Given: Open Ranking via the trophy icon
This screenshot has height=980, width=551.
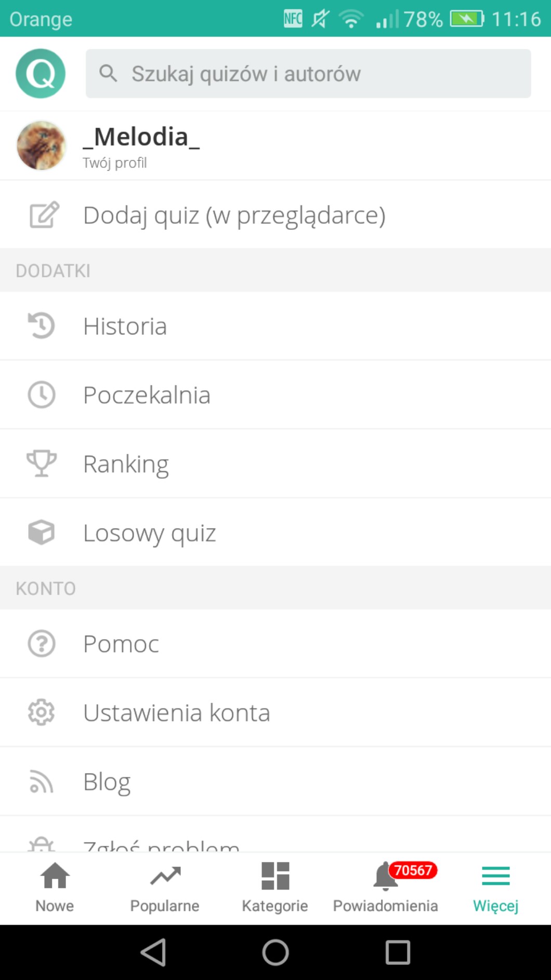Looking at the screenshot, I should pos(41,463).
